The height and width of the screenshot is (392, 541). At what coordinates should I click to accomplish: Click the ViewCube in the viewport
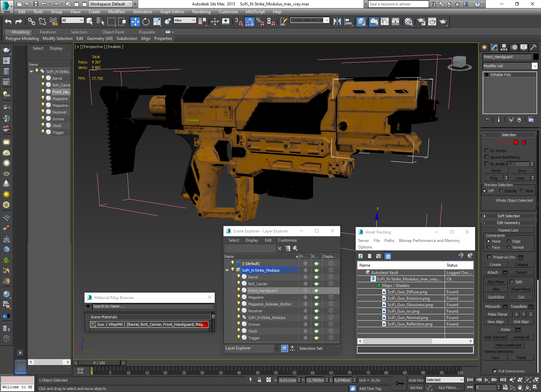pos(460,63)
